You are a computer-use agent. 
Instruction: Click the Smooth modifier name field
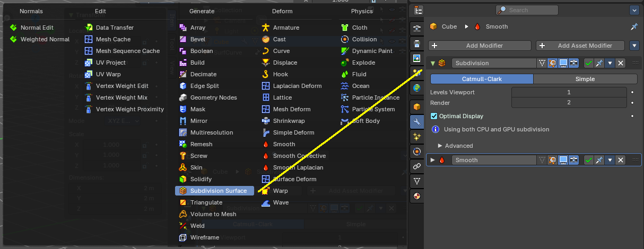click(494, 160)
